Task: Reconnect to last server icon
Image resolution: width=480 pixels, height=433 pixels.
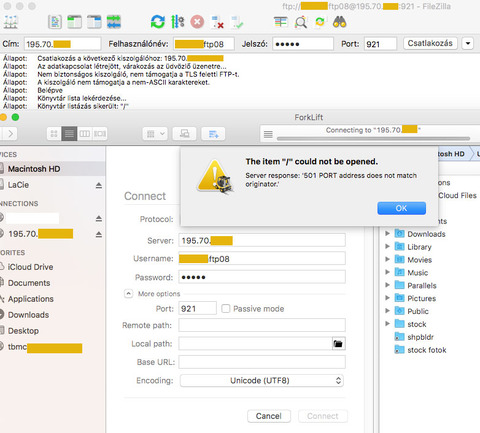Action: (237, 22)
